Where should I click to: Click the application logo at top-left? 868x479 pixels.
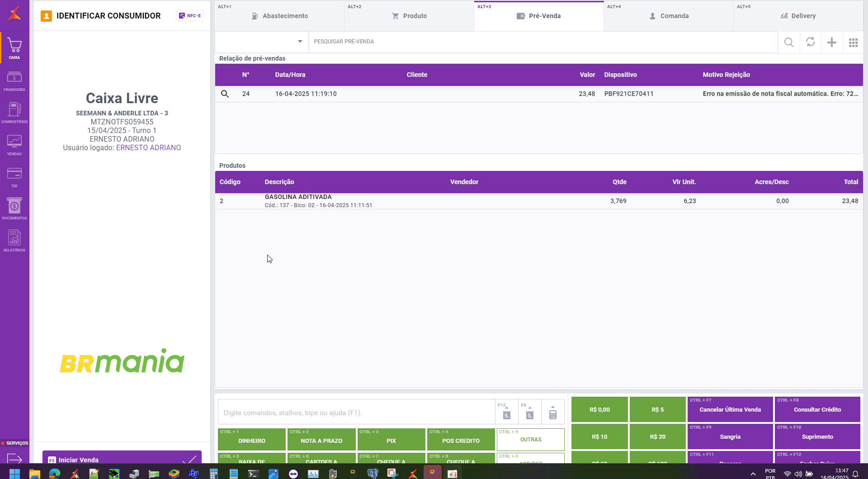point(14,14)
